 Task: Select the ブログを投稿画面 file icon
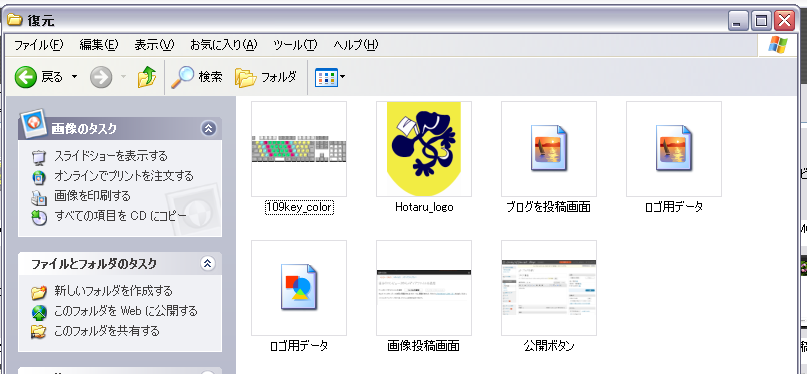point(549,149)
